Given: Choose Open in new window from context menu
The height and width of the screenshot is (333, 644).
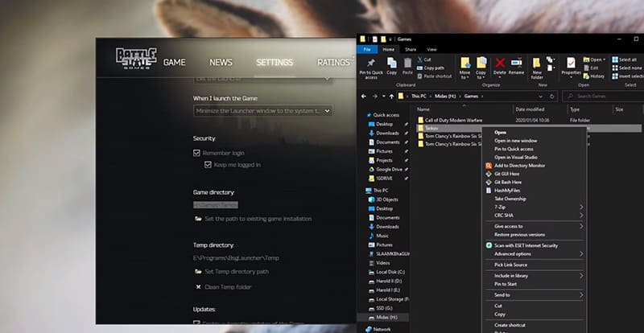Looking at the screenshot, I should tap(515, 141).
